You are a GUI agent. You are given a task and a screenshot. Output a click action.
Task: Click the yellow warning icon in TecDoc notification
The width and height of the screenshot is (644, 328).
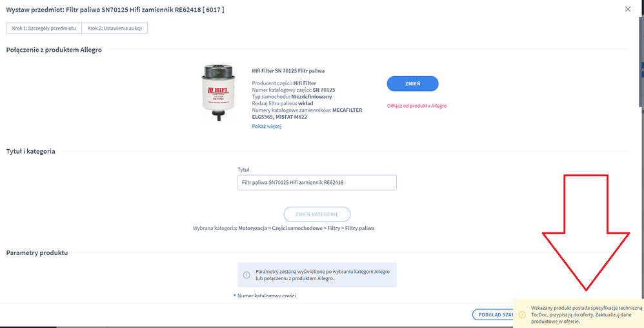(x=522, y=315)
